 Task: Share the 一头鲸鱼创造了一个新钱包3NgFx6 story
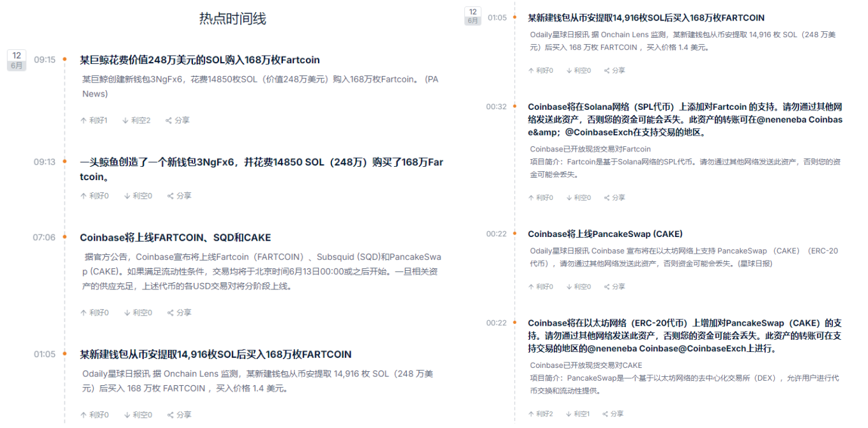point(179,196)
